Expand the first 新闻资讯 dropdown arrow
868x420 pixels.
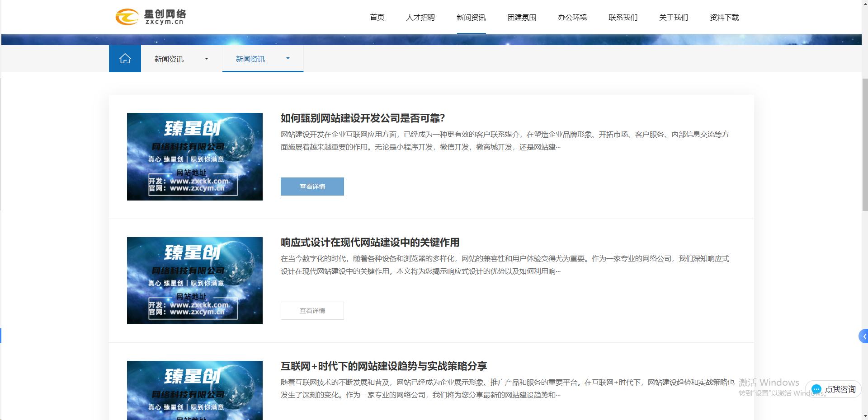(207, 59)
